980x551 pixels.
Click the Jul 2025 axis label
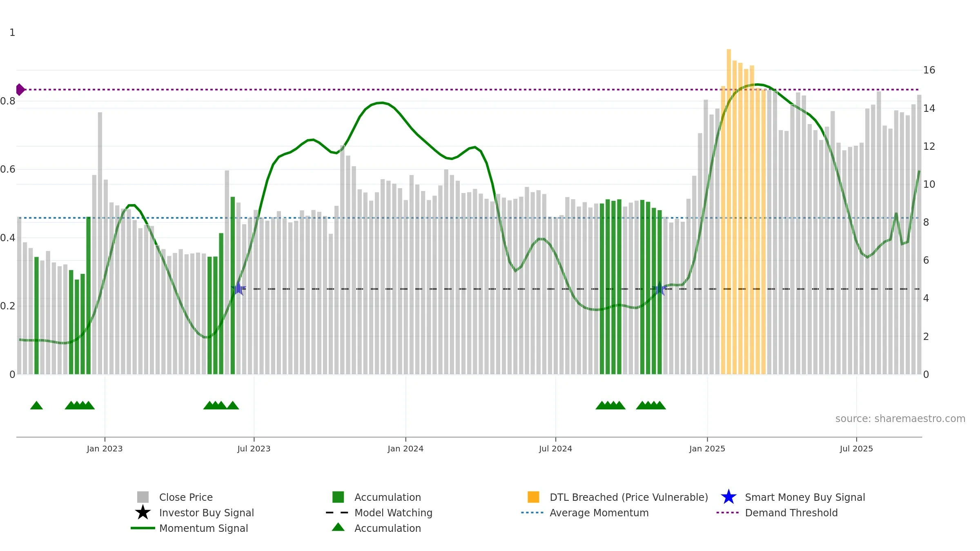[x=856, y=449]
